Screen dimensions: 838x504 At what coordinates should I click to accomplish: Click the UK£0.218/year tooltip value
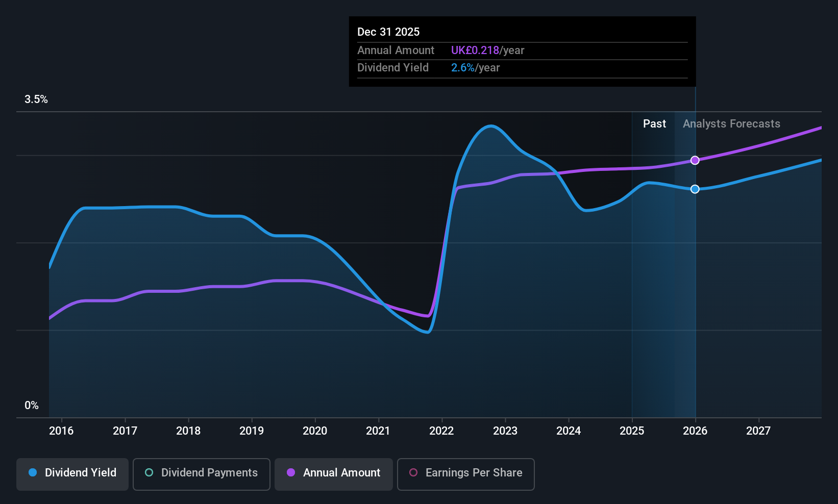(487, 51)
